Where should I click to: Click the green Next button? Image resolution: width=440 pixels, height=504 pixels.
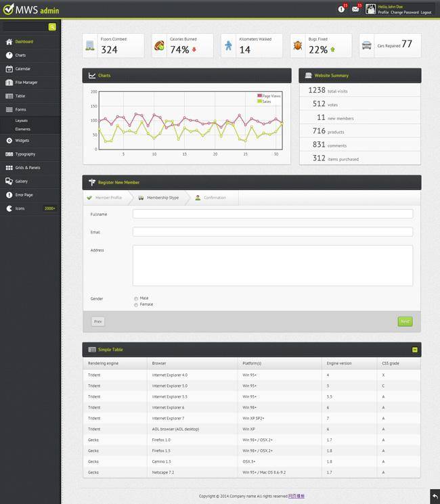point(405,321)
